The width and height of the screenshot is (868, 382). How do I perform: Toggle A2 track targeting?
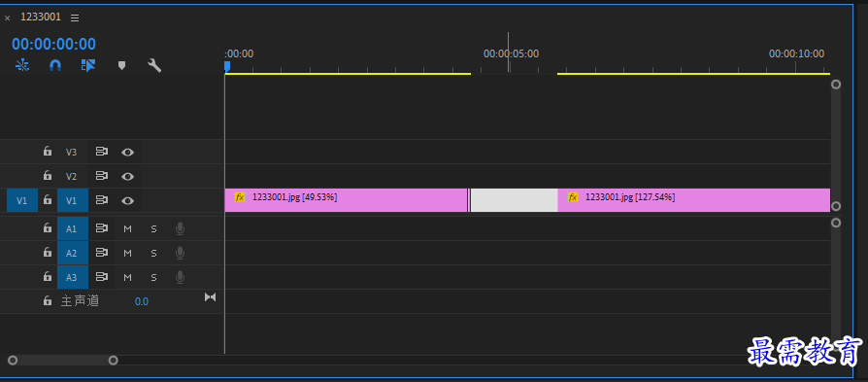coord(73,253)
